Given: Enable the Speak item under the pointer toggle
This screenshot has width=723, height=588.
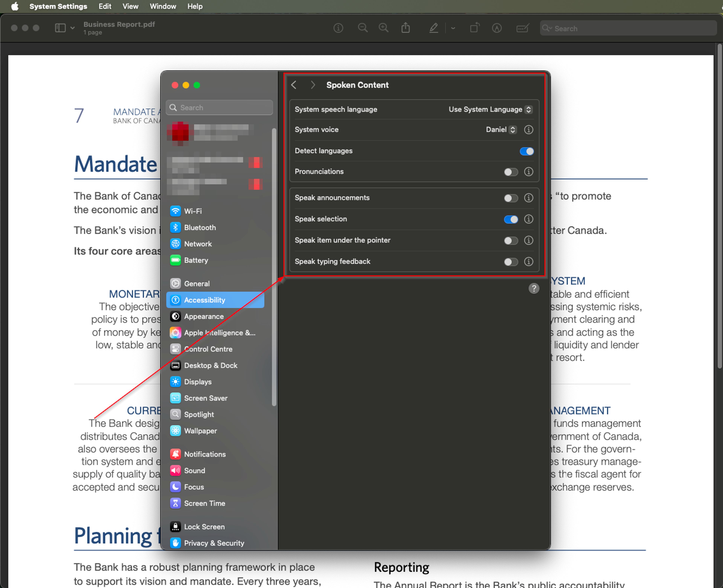Looking at the screenshot, I should click(x=511, y=240).
